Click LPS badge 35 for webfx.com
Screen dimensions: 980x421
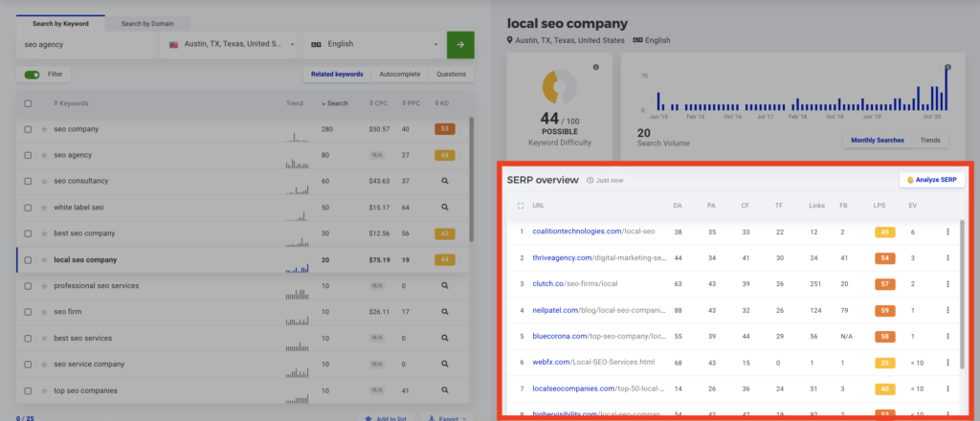tap(885, 363)
